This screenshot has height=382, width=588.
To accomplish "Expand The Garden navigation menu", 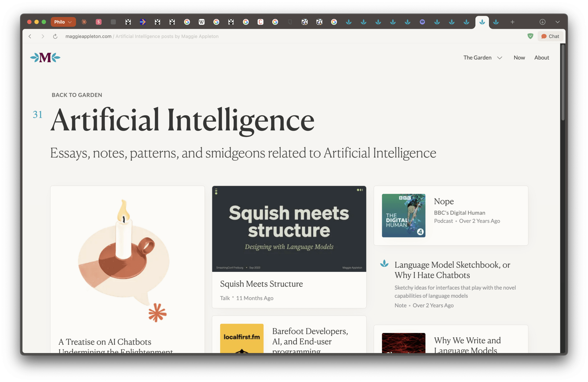I will [482, 57].
